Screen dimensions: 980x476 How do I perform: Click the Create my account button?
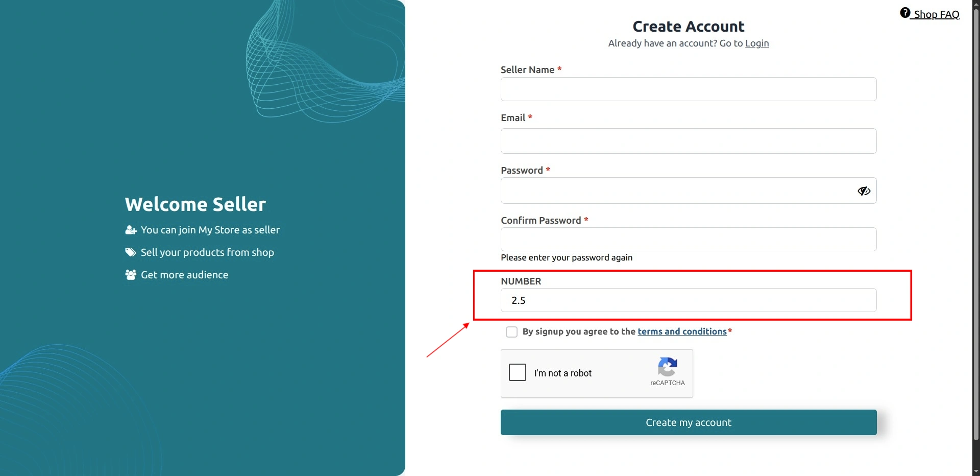coord(689,422)
